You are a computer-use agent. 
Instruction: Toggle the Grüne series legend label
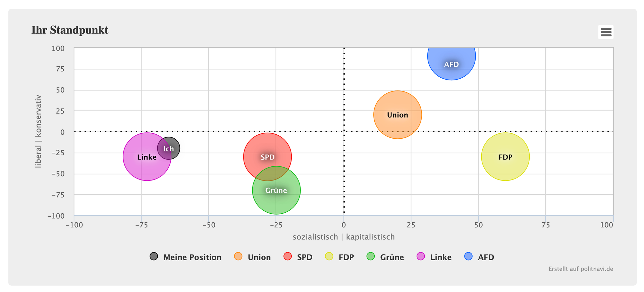coord(392,257)
